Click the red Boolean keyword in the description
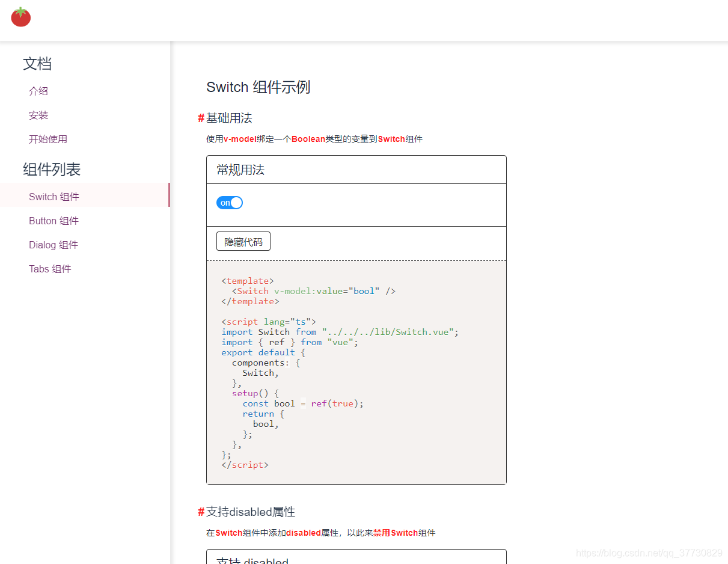 tap(308, 139)
